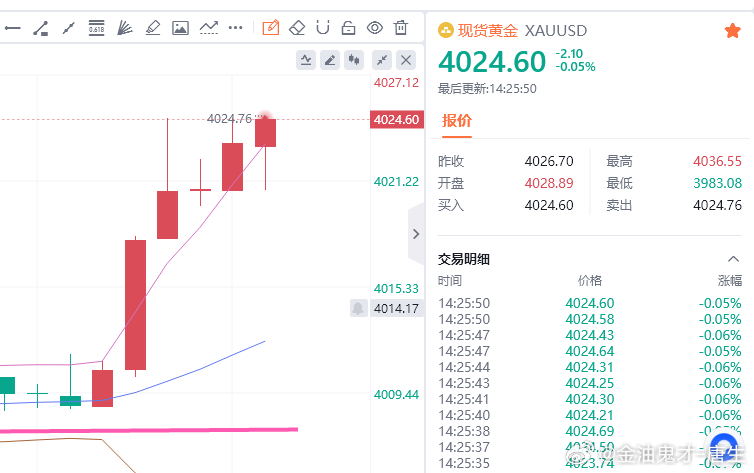Viewport: 754px width, 473px height.
Task: Select trade row at 14:25:40
Action: [x=590, y=415]
